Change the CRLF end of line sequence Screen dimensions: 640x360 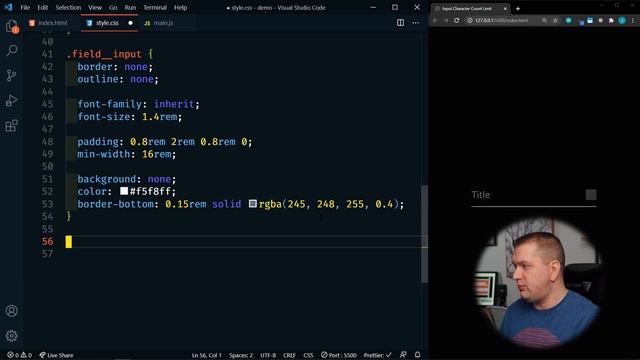click(289, 355)
